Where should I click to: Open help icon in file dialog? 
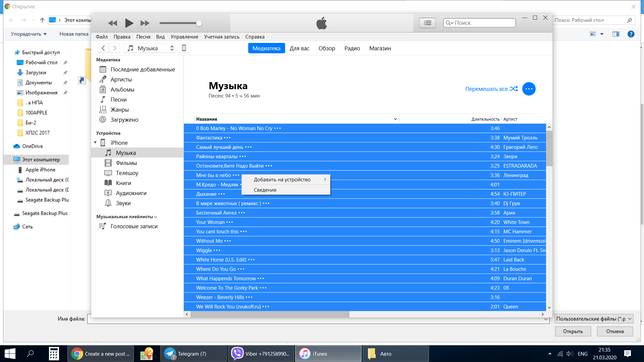[631, 34]
